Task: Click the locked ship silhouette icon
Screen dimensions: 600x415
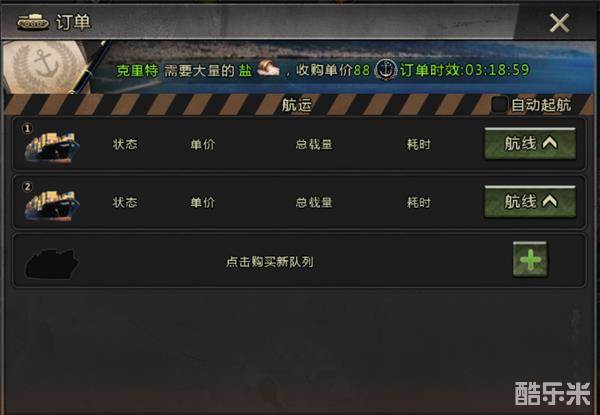Action: click(52, 264)
